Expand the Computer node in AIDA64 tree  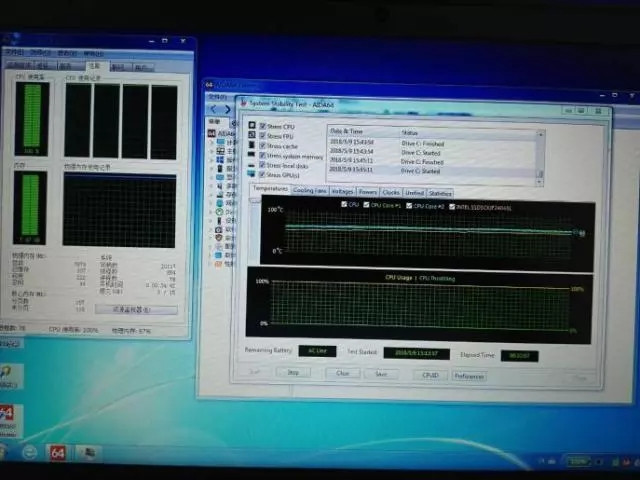point(212,142)
